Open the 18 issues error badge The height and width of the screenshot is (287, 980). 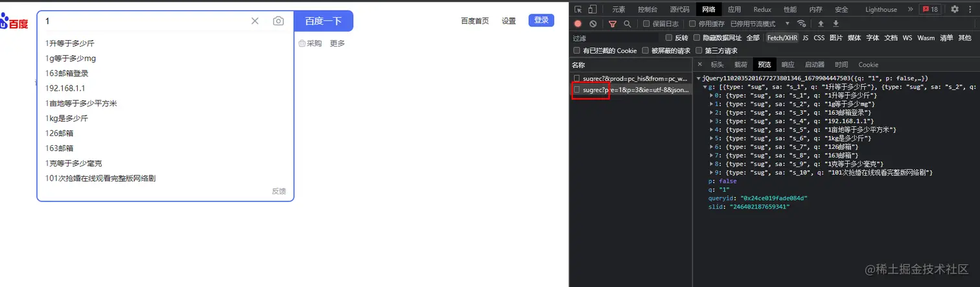[930, 9]
